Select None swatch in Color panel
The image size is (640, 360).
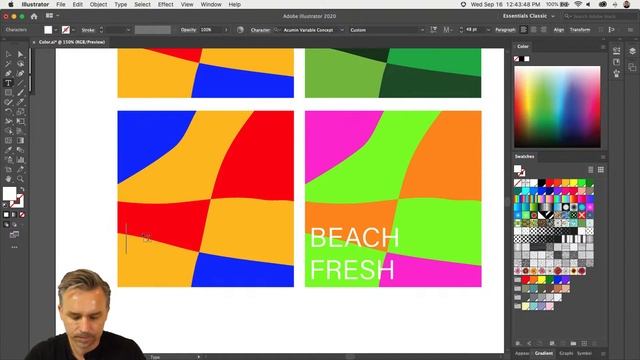(516, 59)
